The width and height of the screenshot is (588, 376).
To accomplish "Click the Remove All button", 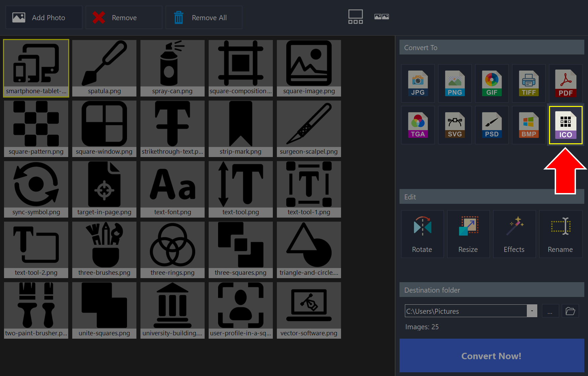I will (204, 17).
